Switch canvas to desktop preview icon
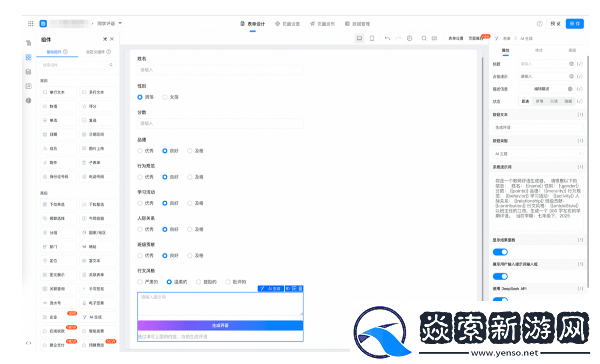The height and width of the screenshot is (364, 600). click(359, 38)
